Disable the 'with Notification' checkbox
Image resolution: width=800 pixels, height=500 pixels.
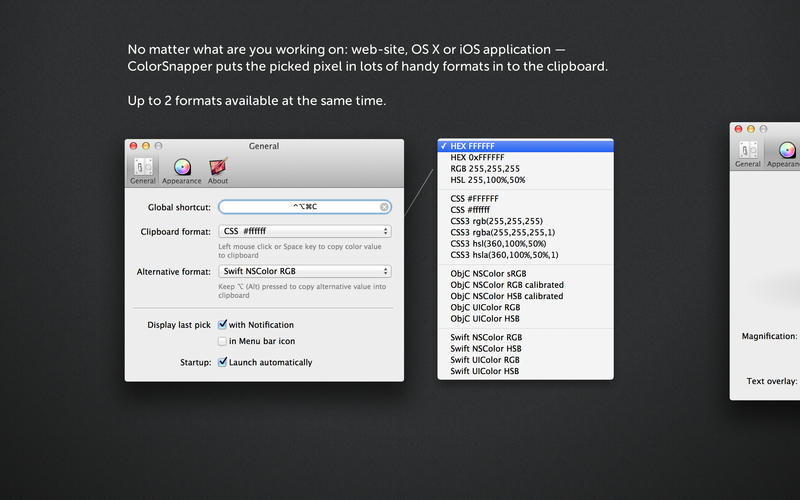click(223, 325)
